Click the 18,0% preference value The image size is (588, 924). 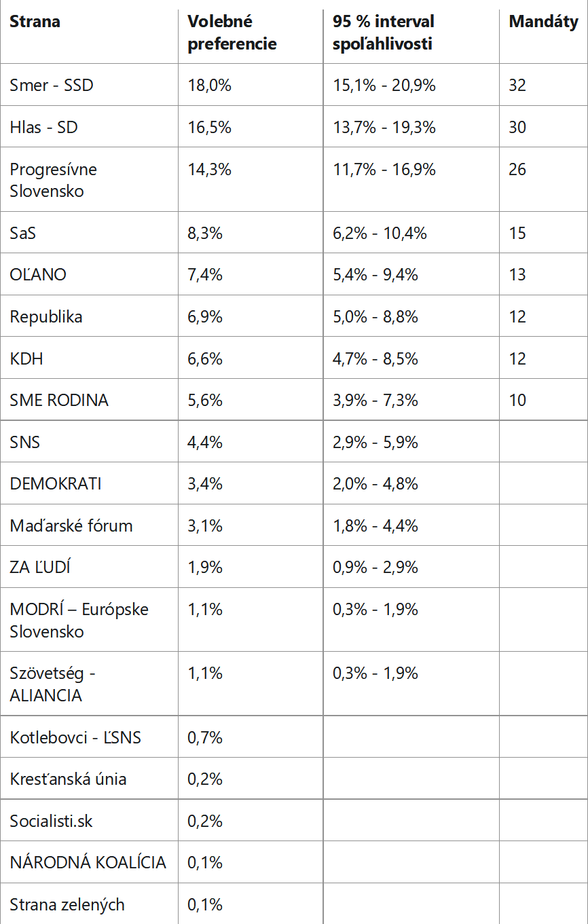click(209, 86)
